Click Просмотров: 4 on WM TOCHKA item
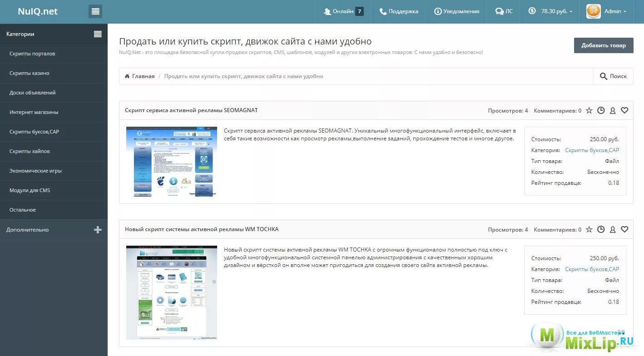This screenshot has height=356, width=644. [x=508, y=229]
